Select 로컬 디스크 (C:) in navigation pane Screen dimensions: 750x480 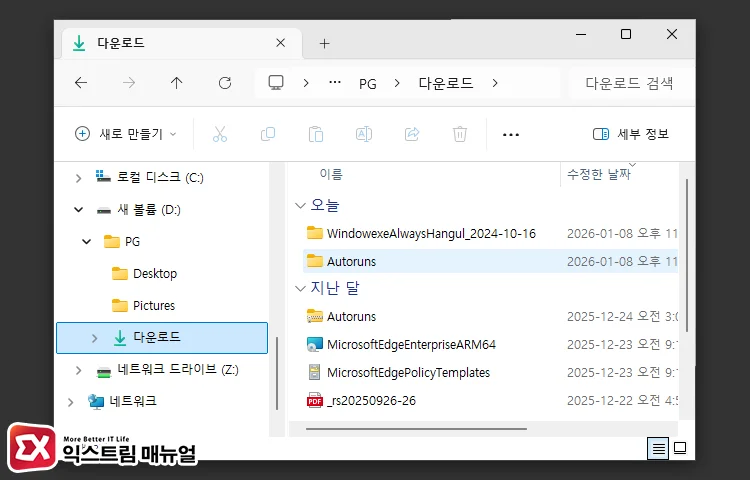[160, 177]
